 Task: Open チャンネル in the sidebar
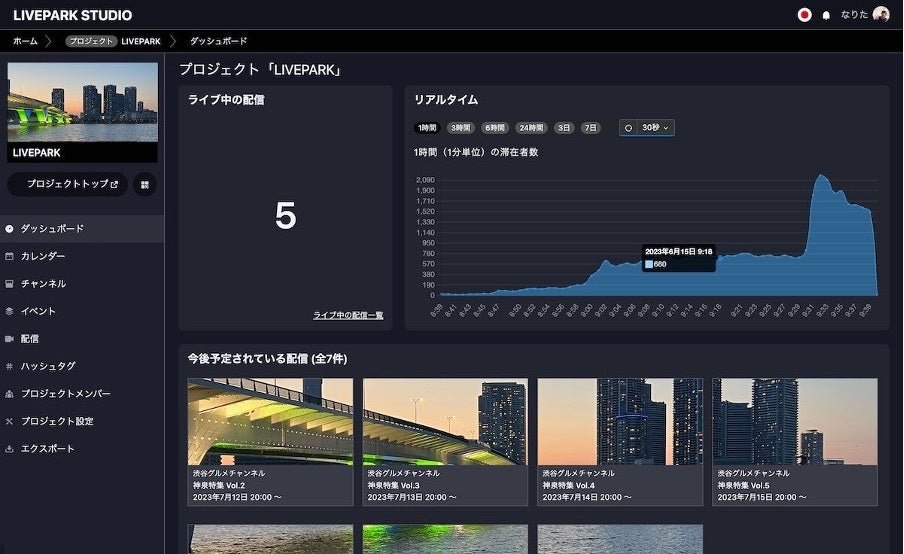[x=82, y=284]
